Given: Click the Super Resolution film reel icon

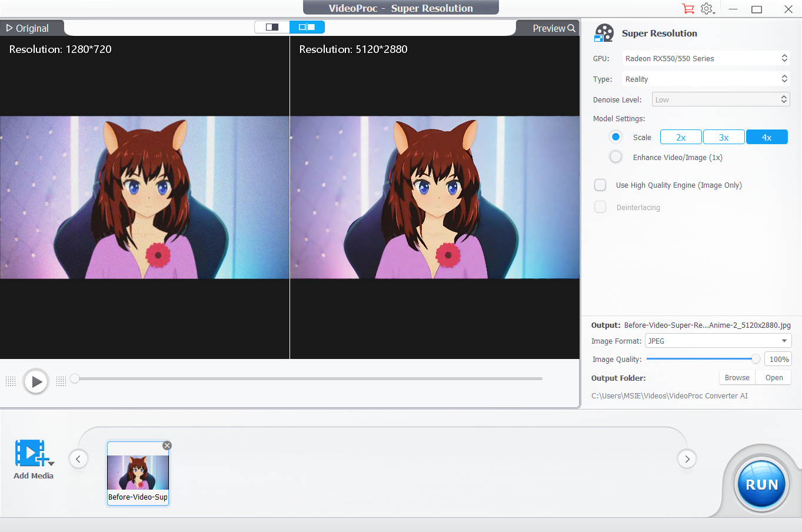Looking at the screenshot, I should (x=604, y=33).
